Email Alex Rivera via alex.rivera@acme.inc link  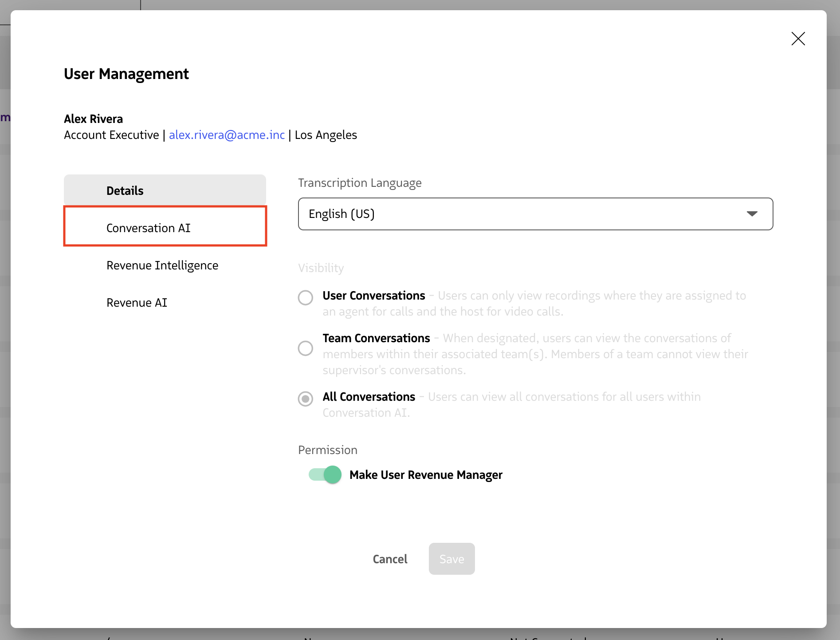click(x=227, y=135)
